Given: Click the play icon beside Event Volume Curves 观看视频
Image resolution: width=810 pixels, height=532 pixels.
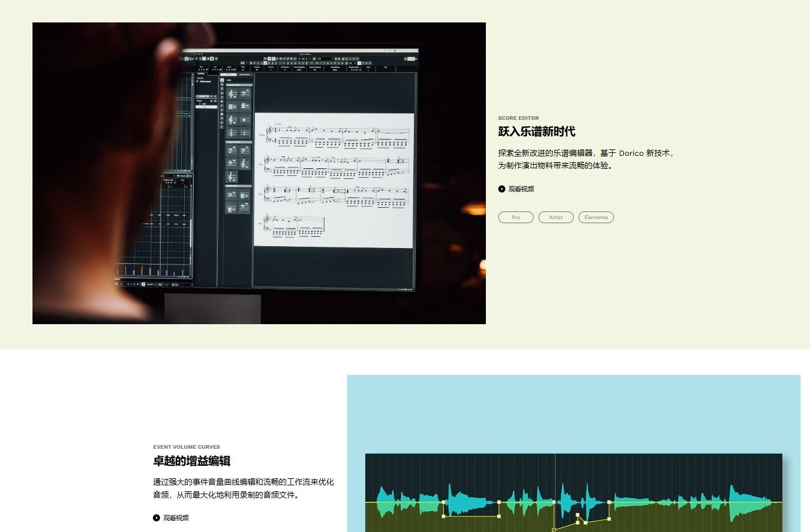Looking at the screenshot, I should coord(156,518).
